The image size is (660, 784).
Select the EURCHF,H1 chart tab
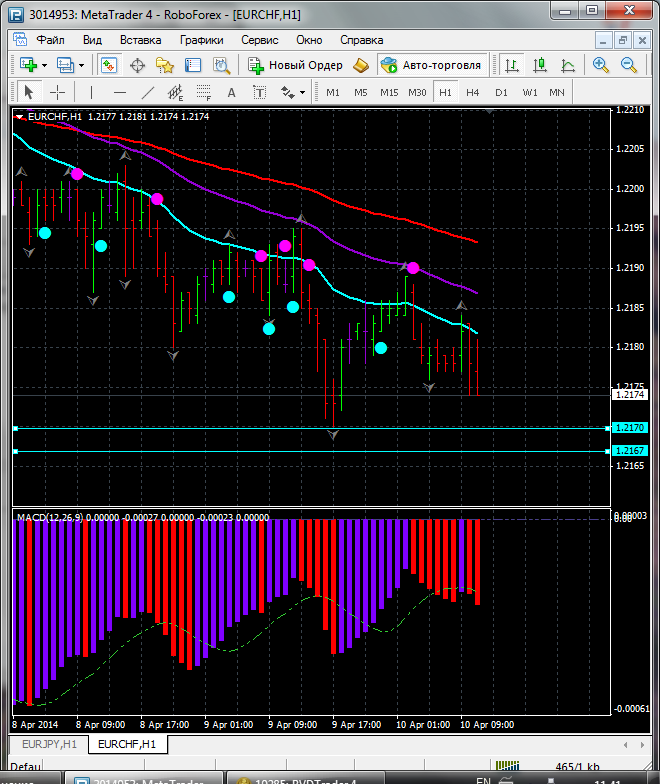(x=127, y=744)
